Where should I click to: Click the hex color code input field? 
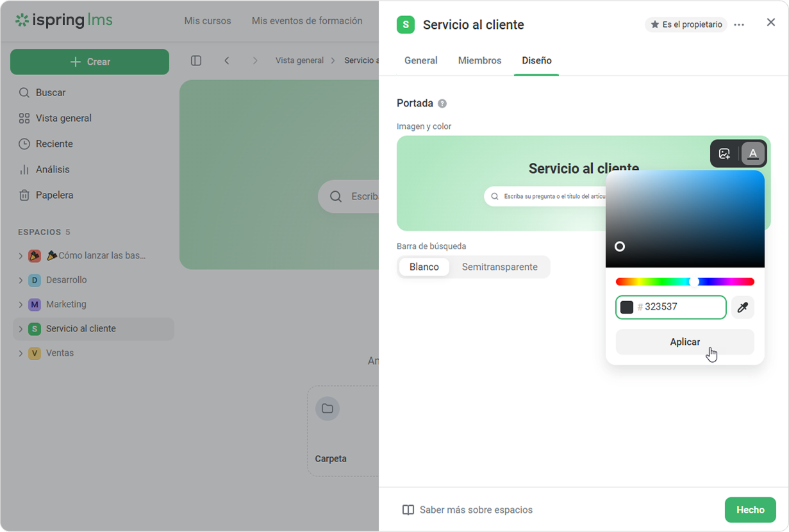682,307
